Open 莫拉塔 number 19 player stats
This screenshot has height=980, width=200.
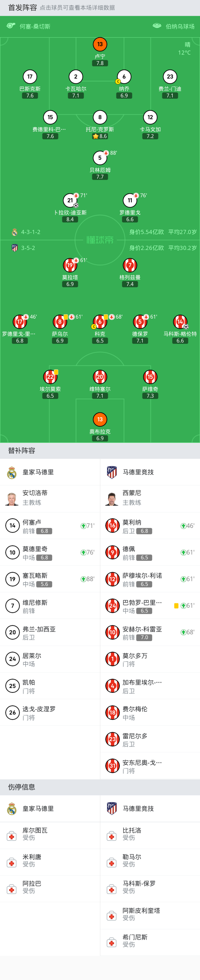(x=70, y=265)
